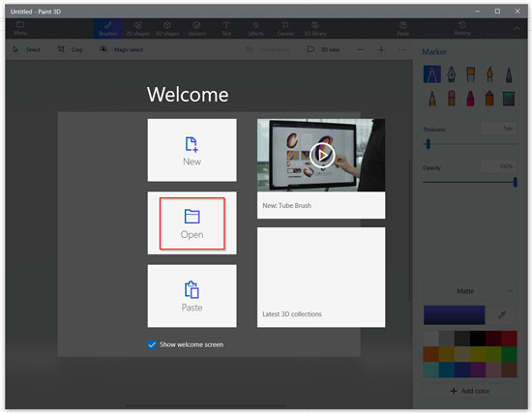Select the Watercolor brush

tap(489, 74)
